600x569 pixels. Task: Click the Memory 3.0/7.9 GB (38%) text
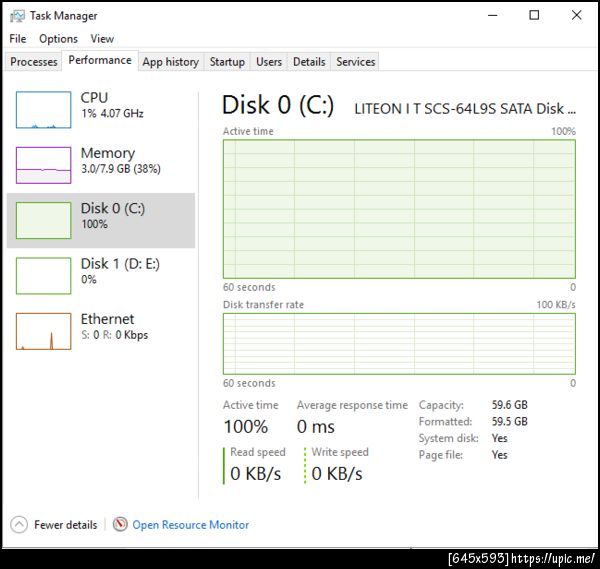[121, 169]
